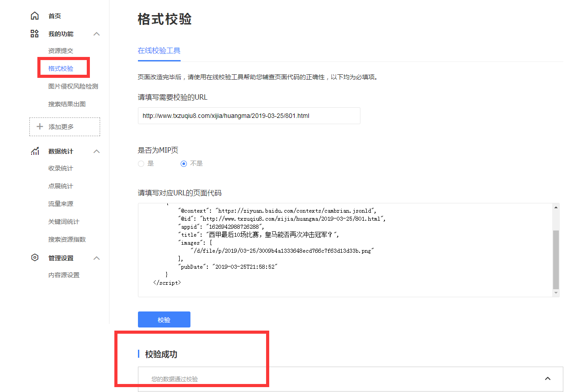
Task: Click the code area scrollbar thumb
Action: click(x=556, y=259)
